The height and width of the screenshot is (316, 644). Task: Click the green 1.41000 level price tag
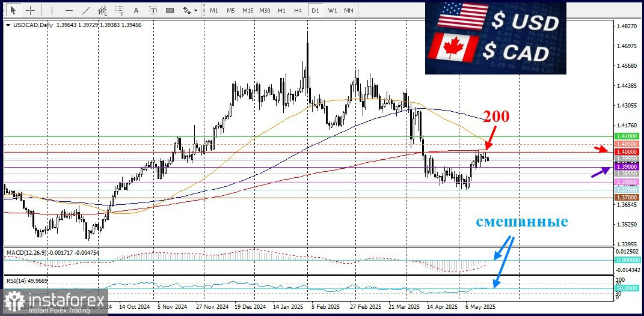[x=627, y=136]
